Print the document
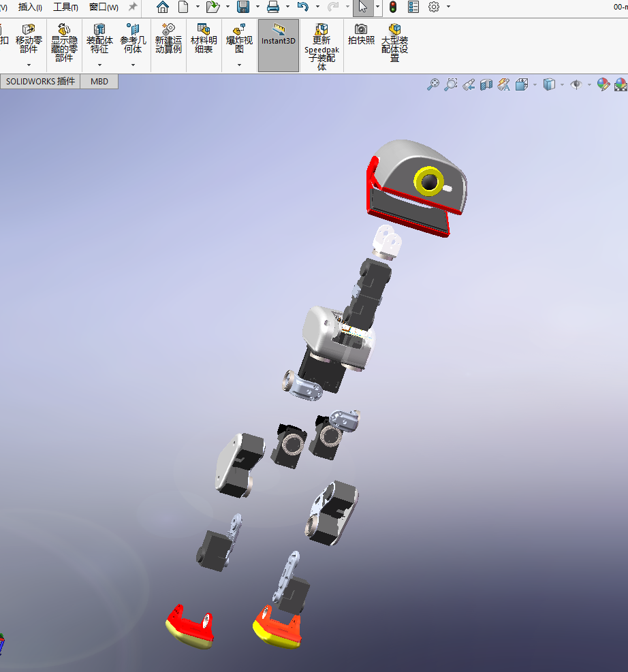 [x=273, y=7]
